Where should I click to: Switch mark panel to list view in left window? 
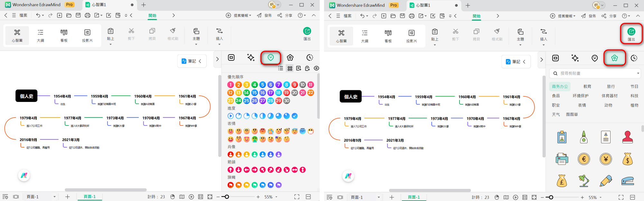281,68
